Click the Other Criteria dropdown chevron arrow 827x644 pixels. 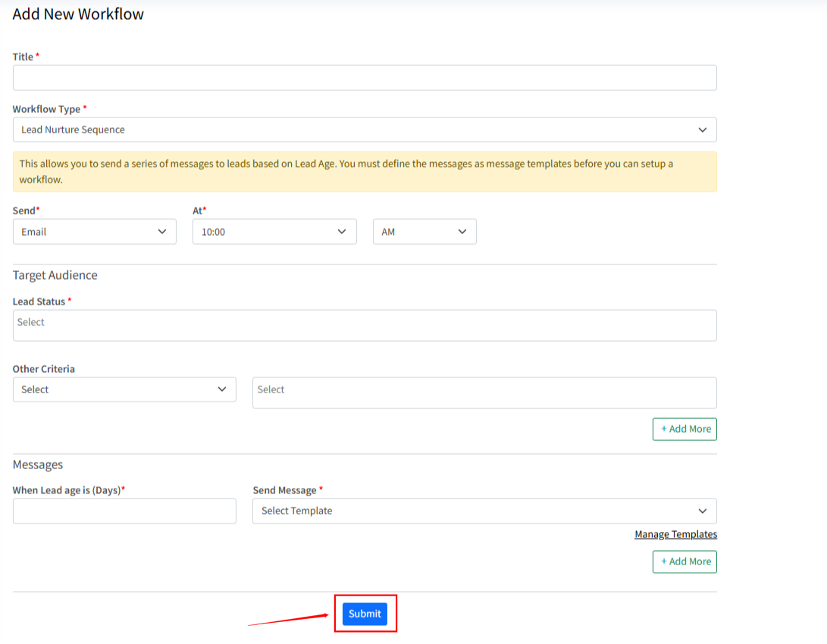(x=221, y=389)
